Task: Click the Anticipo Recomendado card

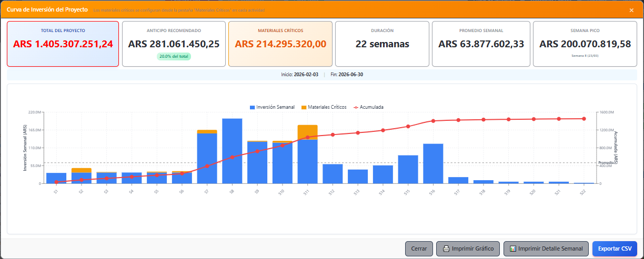Action: pos(174,44)
